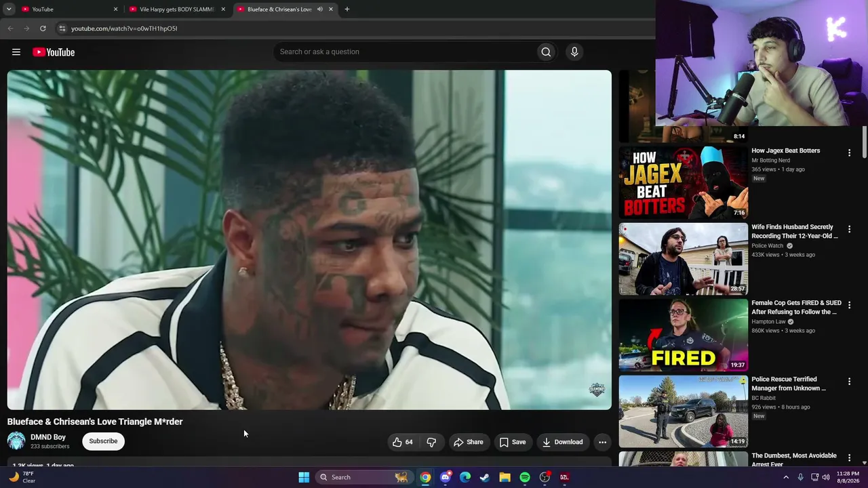Open options for Dumbest, Most Avoidable Arrest
868x488 pixels.
(x=849, y=458)
